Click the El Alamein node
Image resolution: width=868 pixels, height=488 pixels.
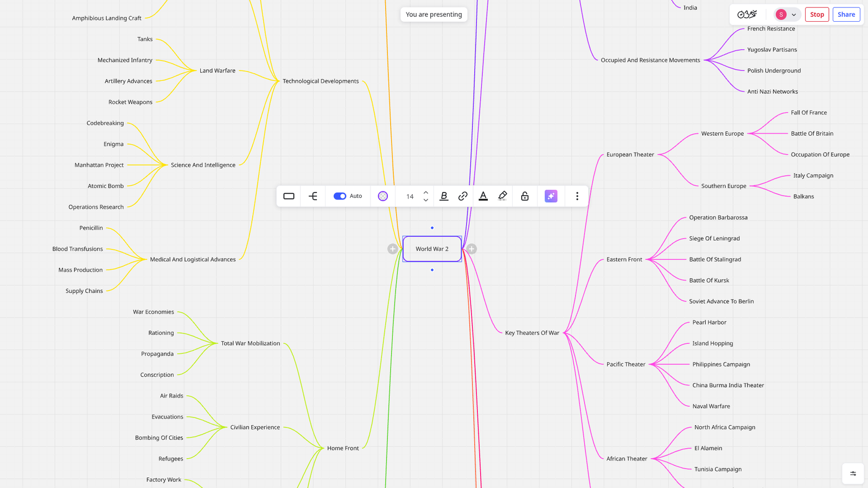pyautogui.click(x=709, y=448)
